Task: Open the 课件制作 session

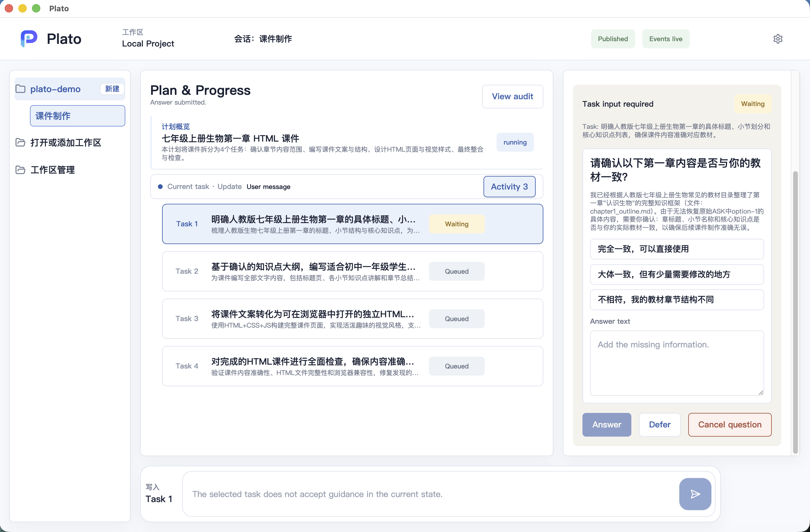Action: (78, 116)
